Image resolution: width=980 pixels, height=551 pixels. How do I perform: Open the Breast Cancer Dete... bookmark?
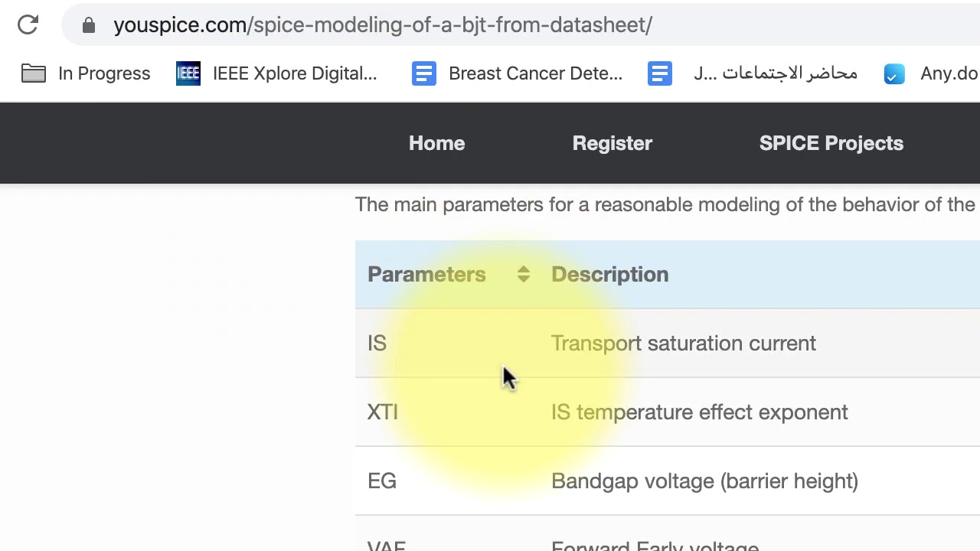tap(535, 73)
